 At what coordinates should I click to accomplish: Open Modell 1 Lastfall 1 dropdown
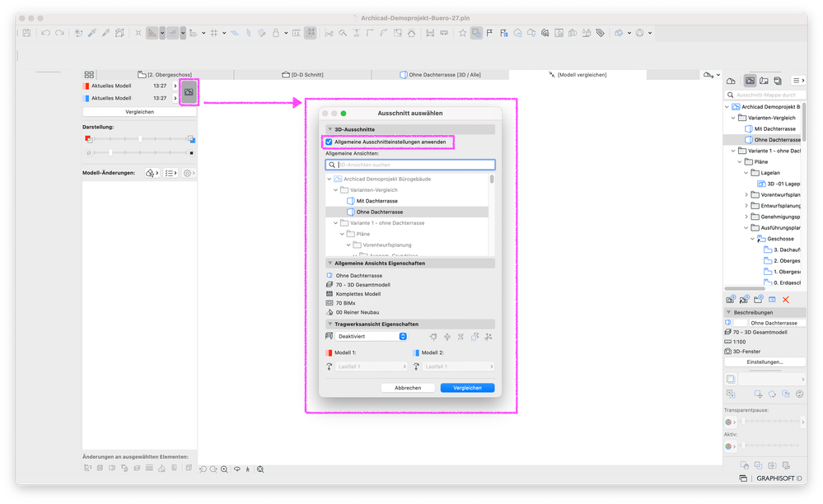click(x=371, y=366)
